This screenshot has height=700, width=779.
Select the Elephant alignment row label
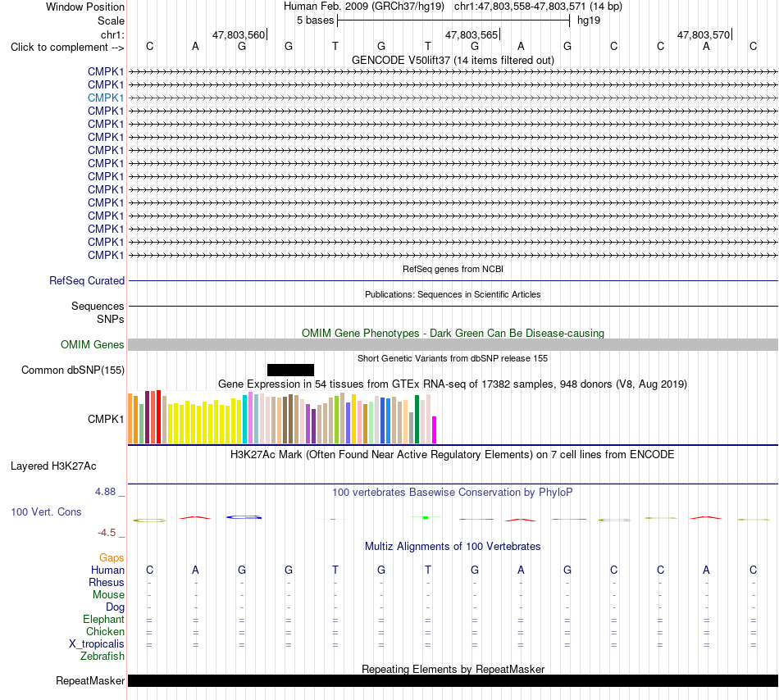click(x=103, y=619)
